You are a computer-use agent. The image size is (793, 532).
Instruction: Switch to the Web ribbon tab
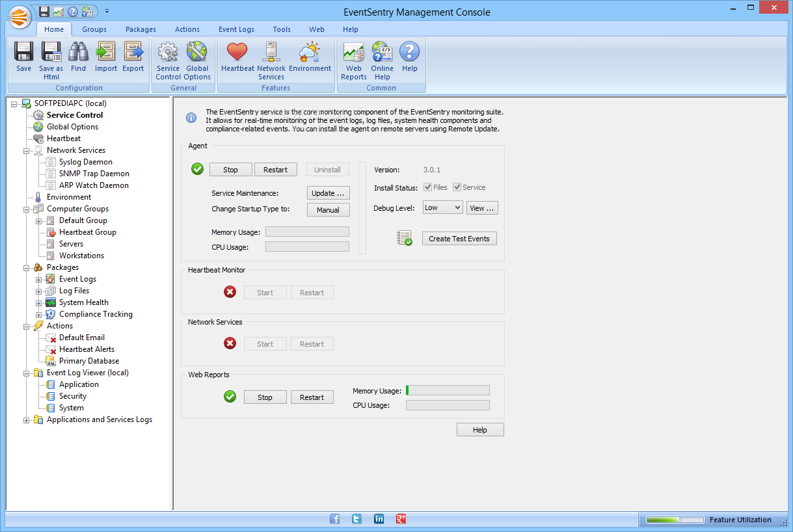click(317, 29)
